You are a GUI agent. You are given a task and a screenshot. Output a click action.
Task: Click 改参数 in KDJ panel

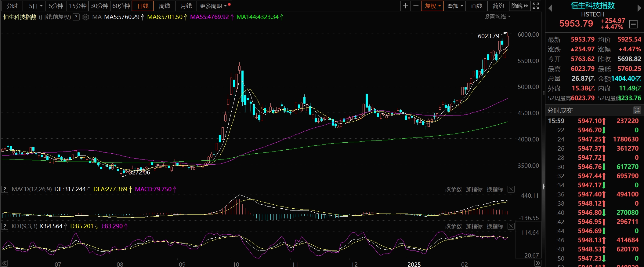[453, 226]
